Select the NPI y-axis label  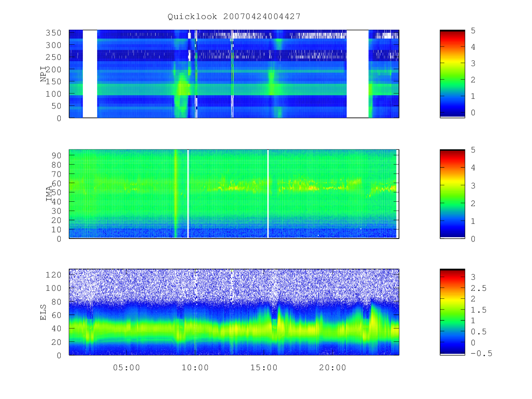click(x=43, y=74)
